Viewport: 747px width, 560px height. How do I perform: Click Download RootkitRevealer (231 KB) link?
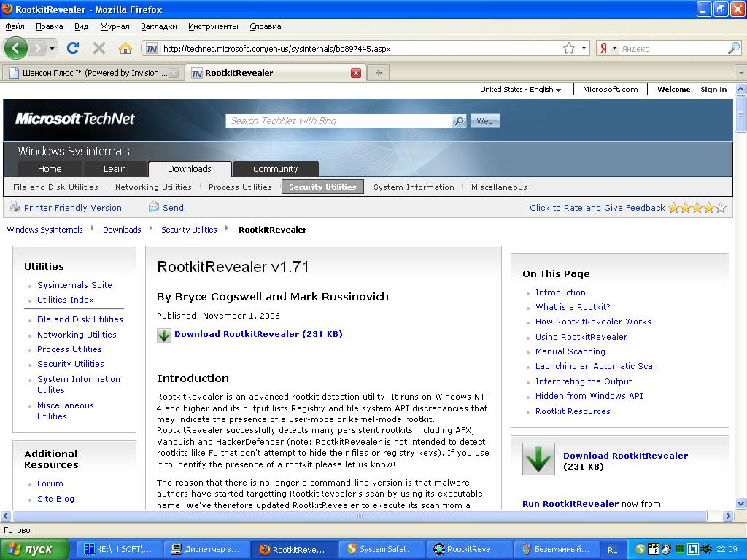click(x=258, y=334)
